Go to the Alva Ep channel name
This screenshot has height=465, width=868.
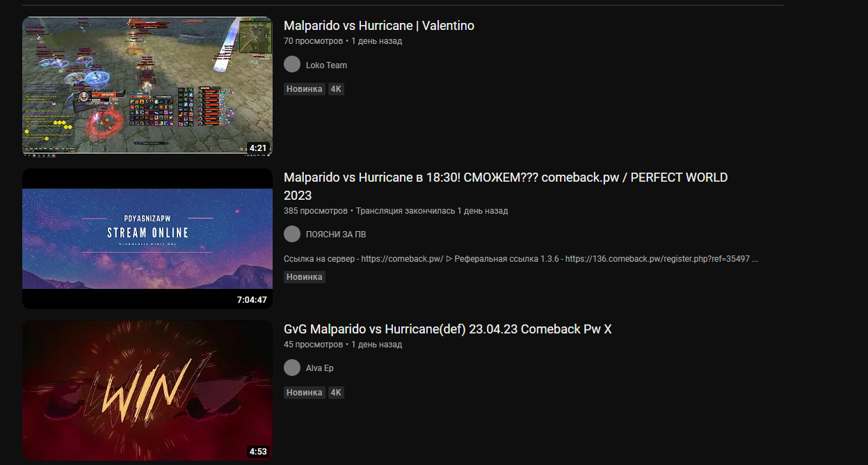click(x=319, y=368)
